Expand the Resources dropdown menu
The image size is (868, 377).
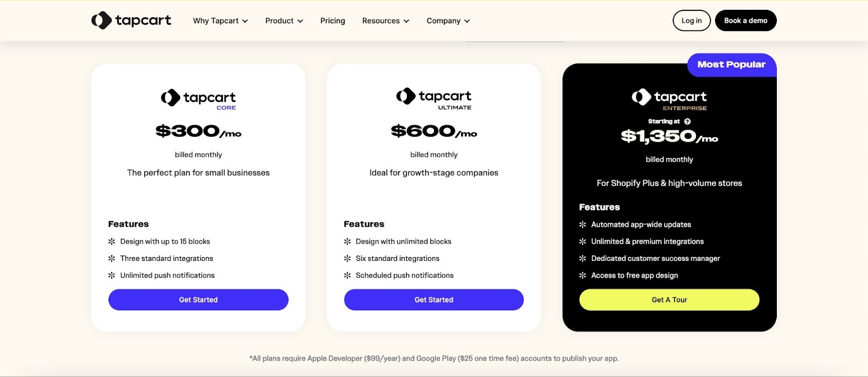pos(386,21)
